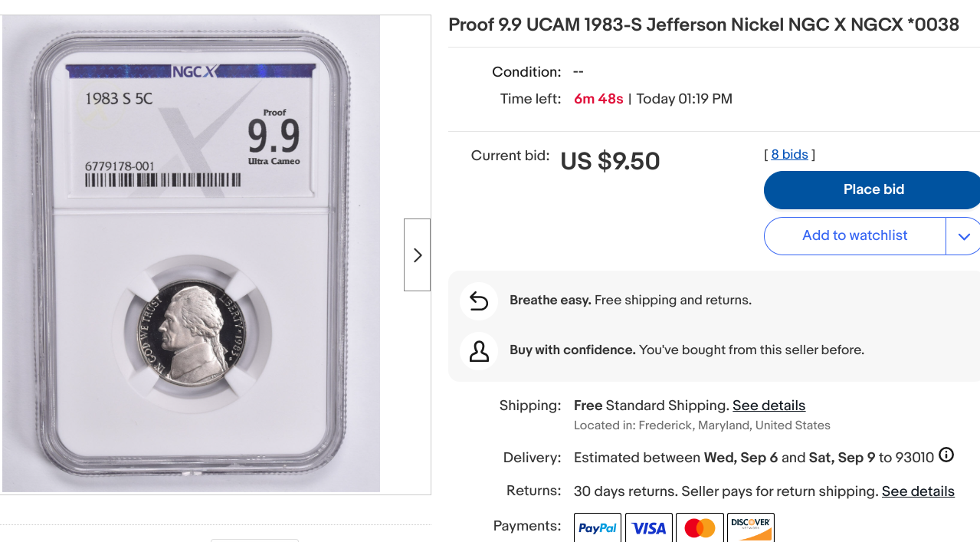Expand the watchlist dropdown chevron

(x=964, y=236)
